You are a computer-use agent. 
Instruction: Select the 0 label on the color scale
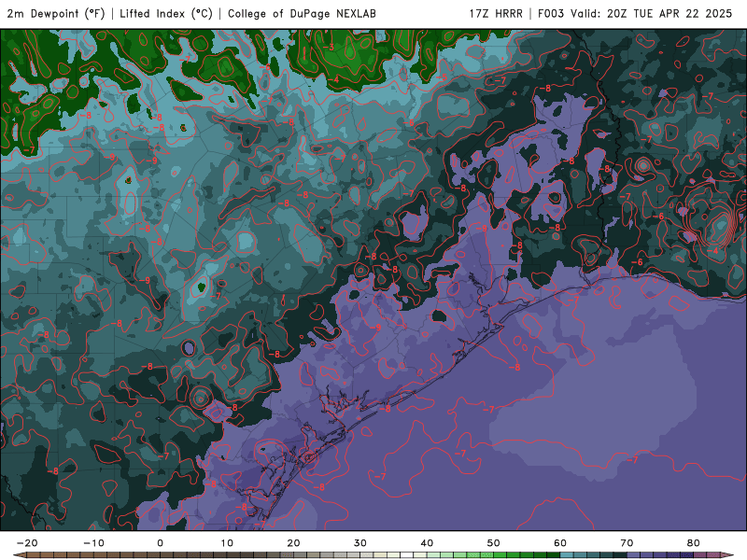coord(160,543)
